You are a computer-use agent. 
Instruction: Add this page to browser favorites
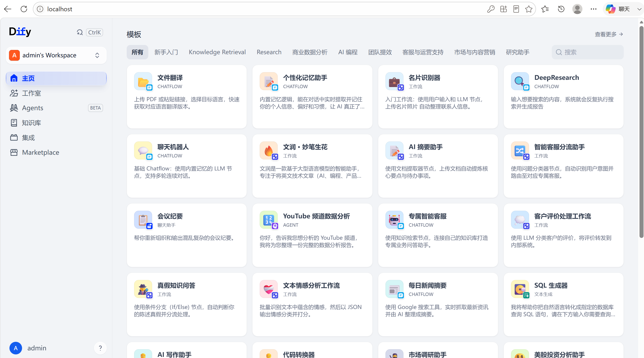click(x=529, y=9)
